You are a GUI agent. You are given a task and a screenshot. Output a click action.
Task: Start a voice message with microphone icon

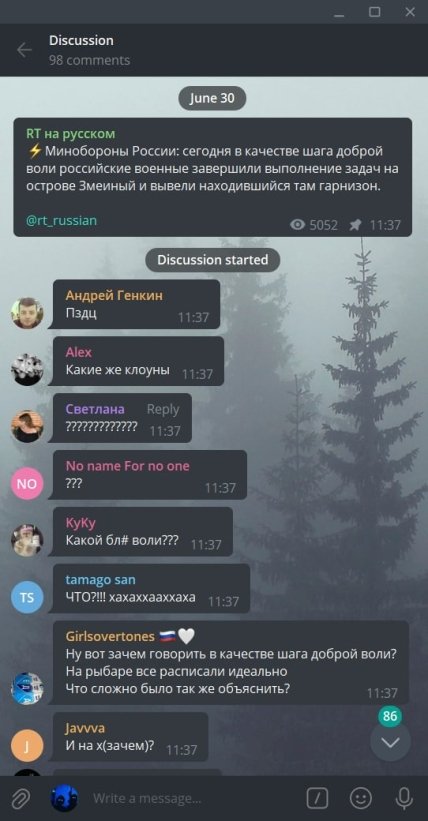(x=403, y=798)
